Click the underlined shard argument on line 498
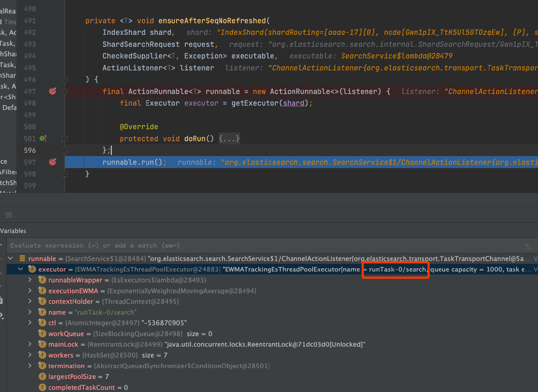The image size is (538, 392). coord(294,103)
